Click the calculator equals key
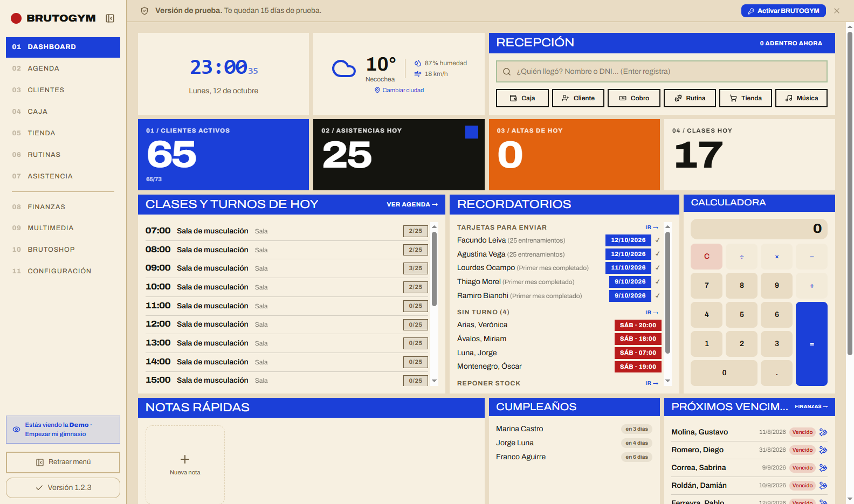 [812, 344]
